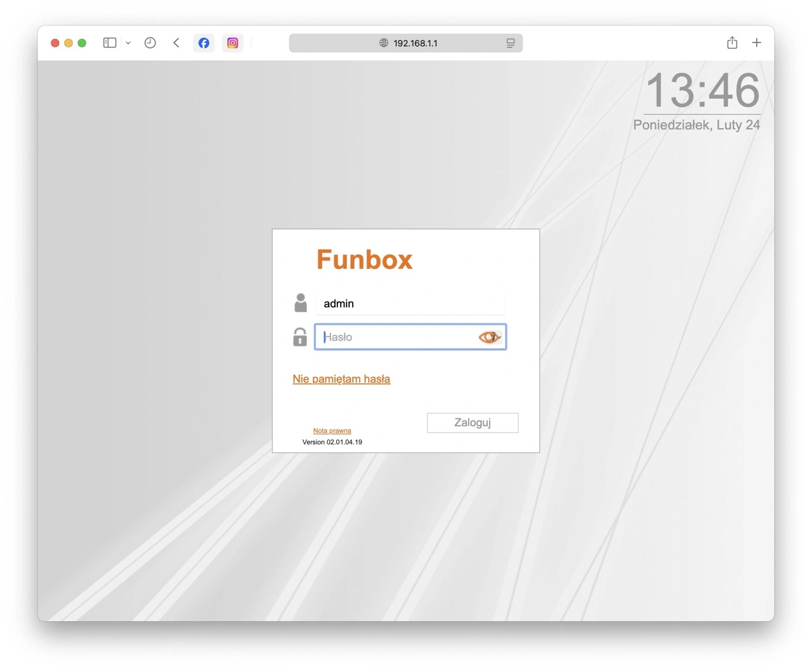Image resolution: width=812 pixels, height=671 pixels.
Task: Show the Reader view icon in address bar
Action: click(x=511, y=43)
